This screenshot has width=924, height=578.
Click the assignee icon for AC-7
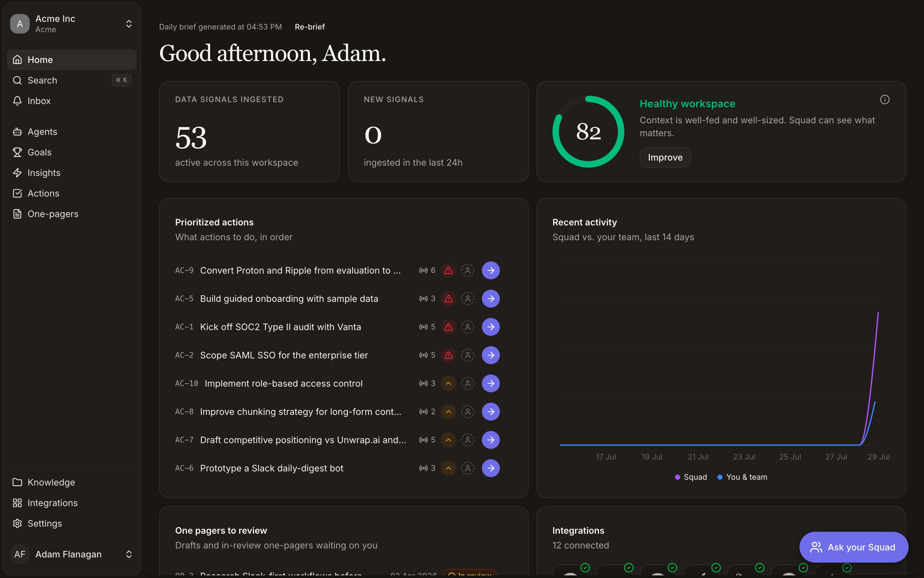pyautogui.click(x=468, y=440)
